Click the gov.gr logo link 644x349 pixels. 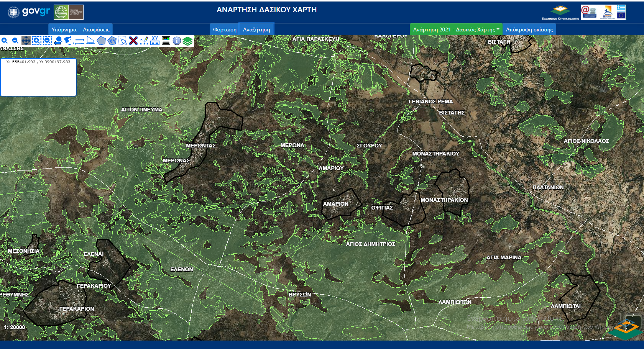[29, 11]
